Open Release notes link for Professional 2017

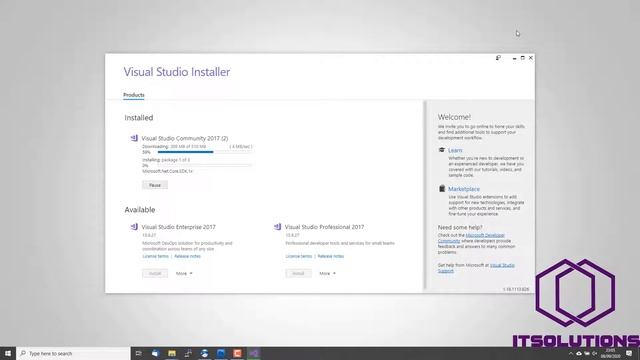coord(331,256)
